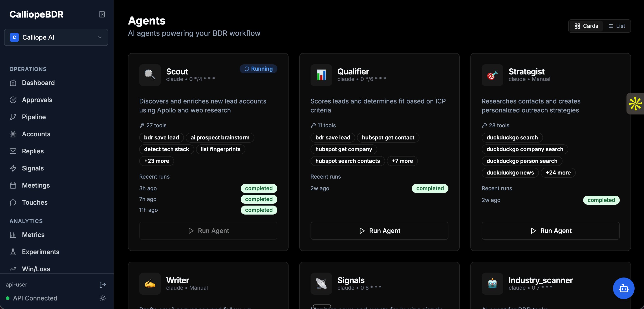This screenshot has width=644, height=309.
Task: Click the Running status badge on Scout
Action: tap(258, 69)
